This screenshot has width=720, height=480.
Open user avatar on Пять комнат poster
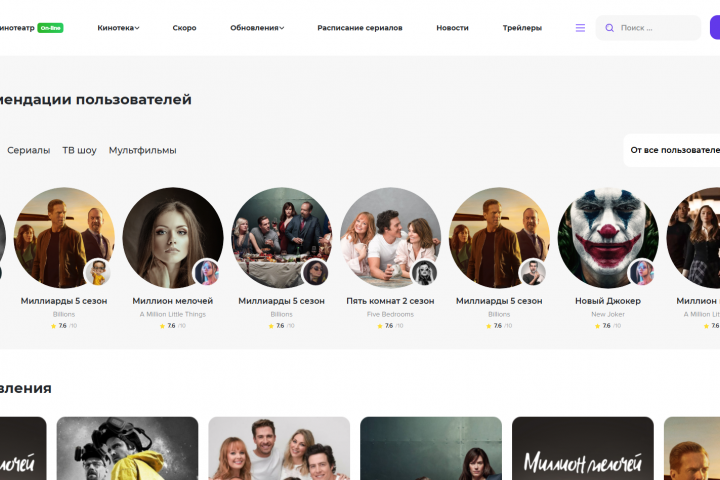coord(424,272)
